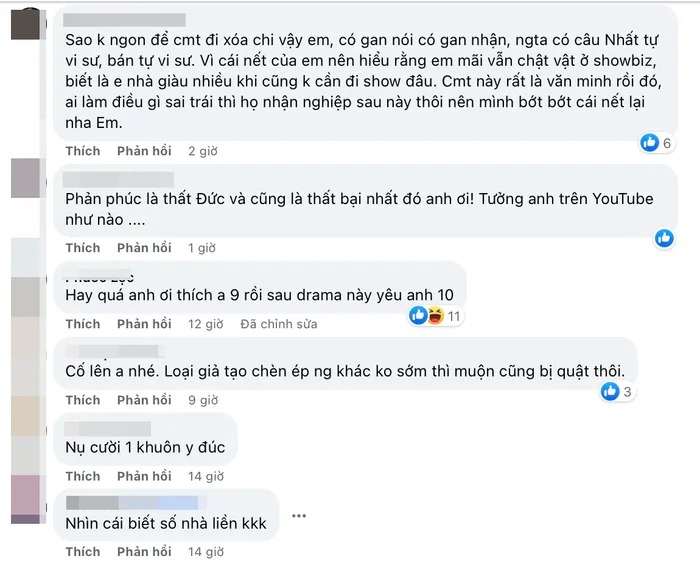Click like reaction icon next to laughing emoji
The width and height of the screenshot is (700, 564).
(418, 316)
